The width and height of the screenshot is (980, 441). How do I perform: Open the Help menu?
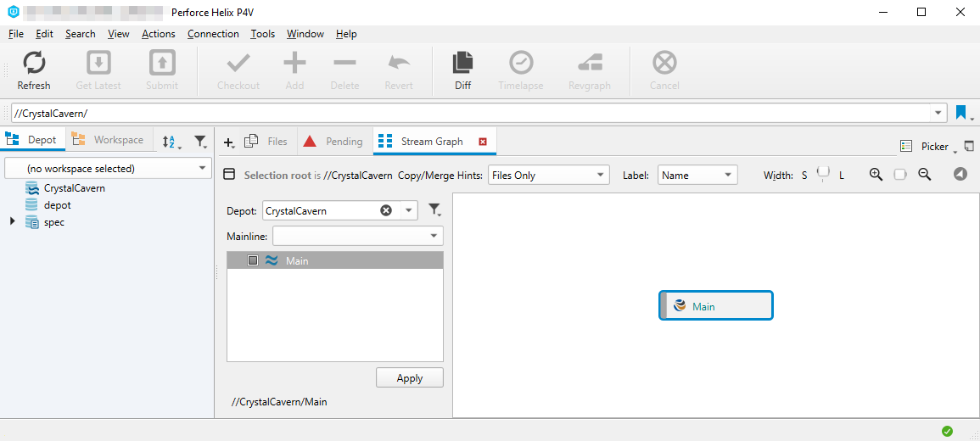tap(346, 34)
